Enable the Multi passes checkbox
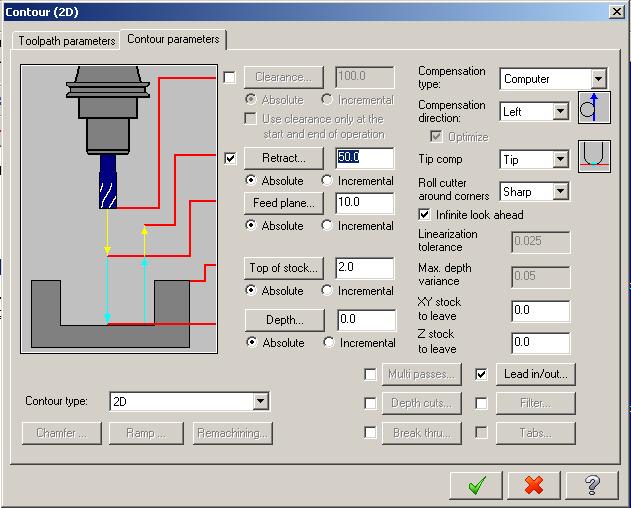This screenshot has width=631, height=508. tap(370, 374)
